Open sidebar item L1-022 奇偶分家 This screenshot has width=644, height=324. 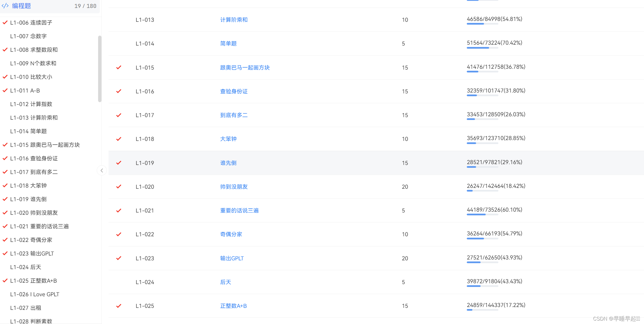pyautogui.click(x=31, y=240)
